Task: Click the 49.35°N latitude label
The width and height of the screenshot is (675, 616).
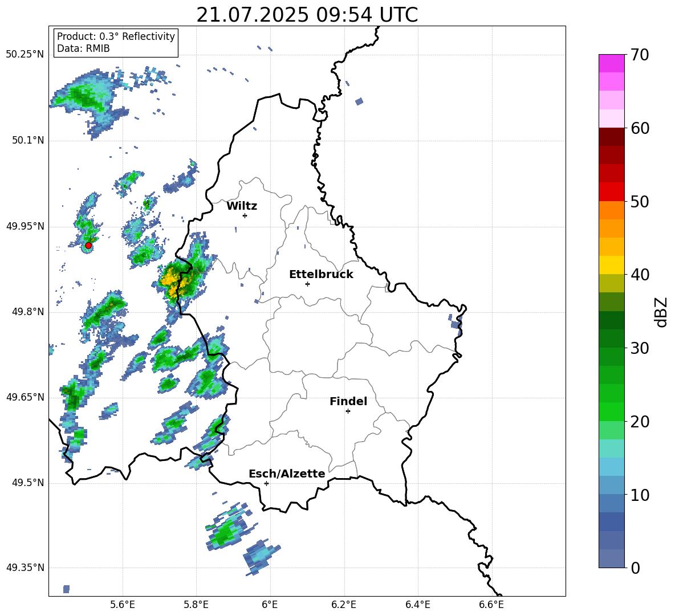Action: pyautogui.click(x=25, y=568)
